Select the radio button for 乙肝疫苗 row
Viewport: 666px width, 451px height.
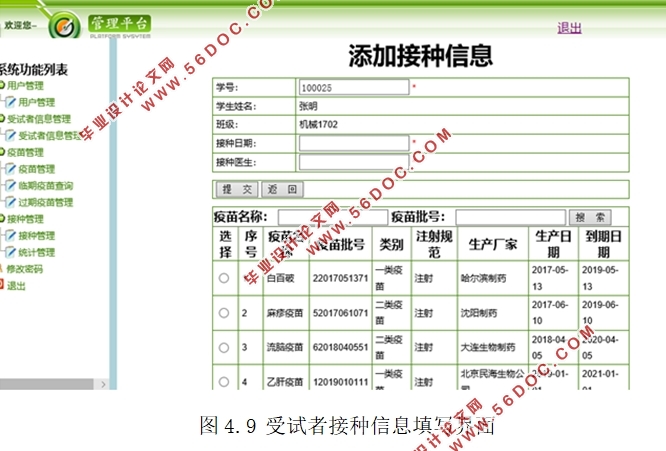[224, 382]
